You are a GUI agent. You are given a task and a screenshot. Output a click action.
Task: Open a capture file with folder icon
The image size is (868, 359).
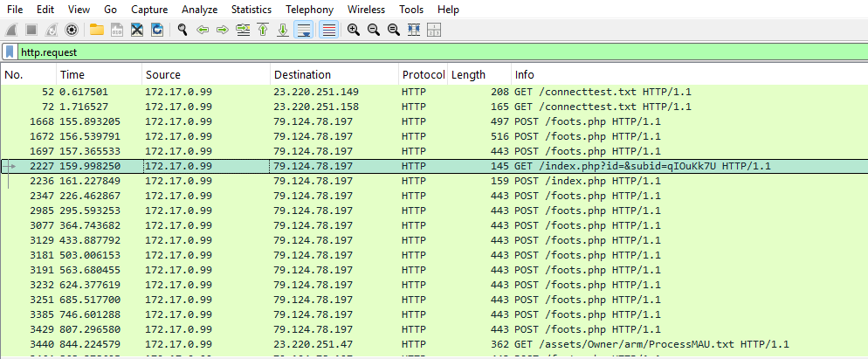97,30
